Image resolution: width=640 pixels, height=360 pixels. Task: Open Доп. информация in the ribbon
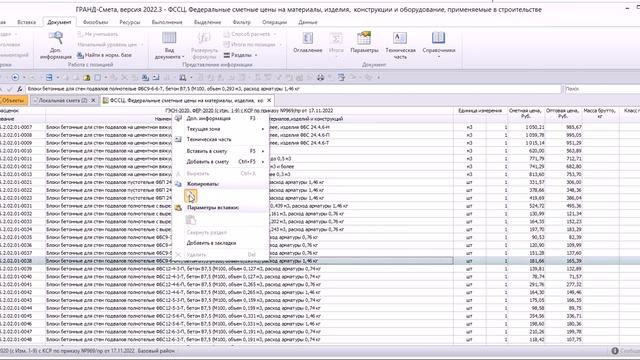56,45
